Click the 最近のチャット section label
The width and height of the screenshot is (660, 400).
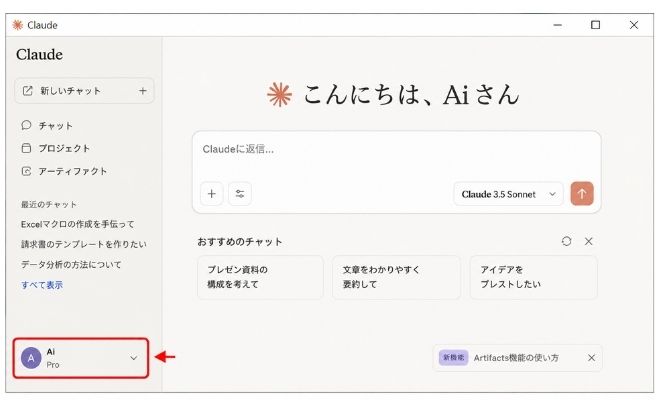[x=49, y=205]
